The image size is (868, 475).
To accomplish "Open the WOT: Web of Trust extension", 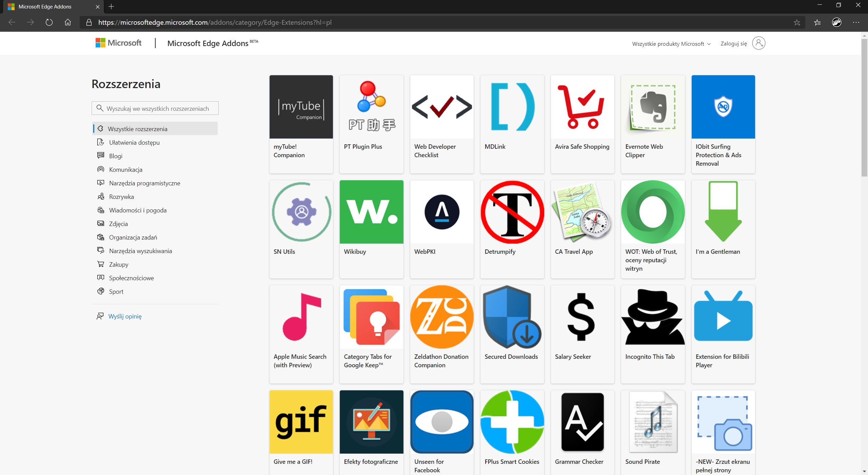I will (x=652, y=212).
